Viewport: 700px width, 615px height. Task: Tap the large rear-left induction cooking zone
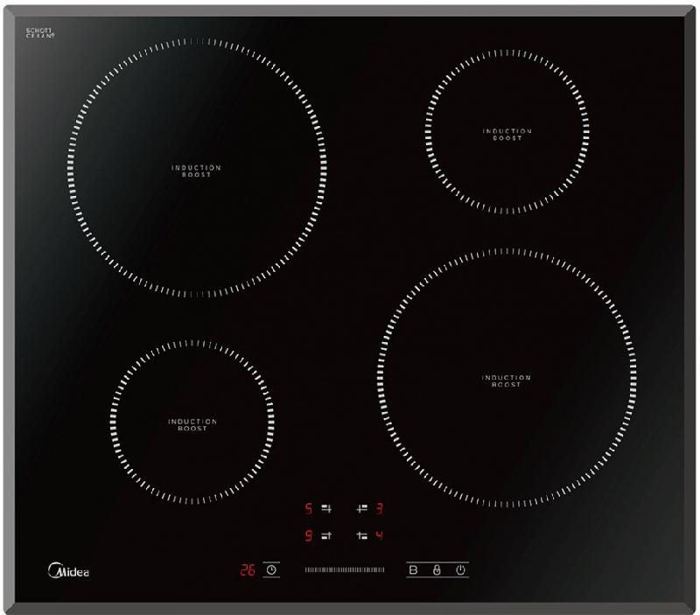pyautogui.click(x=197, y=168)
